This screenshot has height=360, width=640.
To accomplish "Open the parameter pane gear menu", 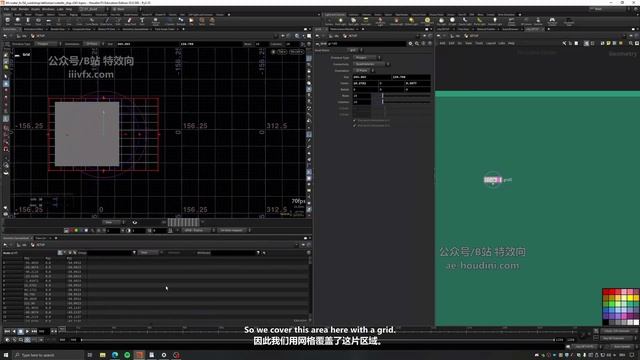I will coord(411,43).
